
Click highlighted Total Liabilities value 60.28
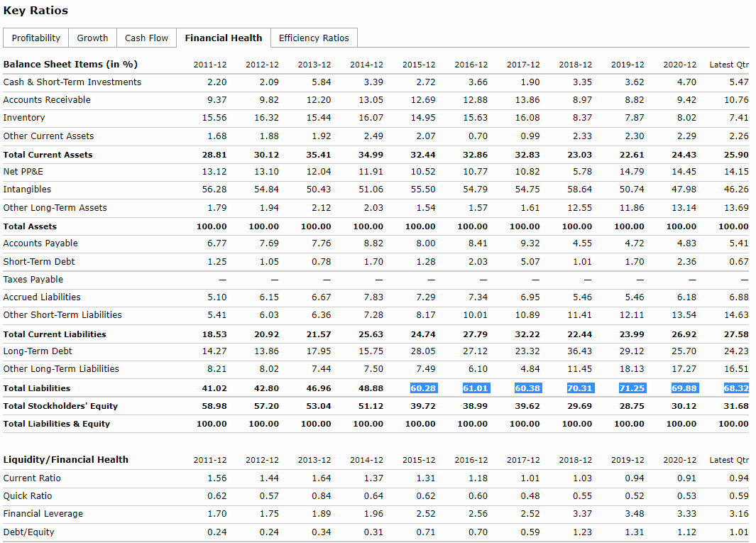423,388
